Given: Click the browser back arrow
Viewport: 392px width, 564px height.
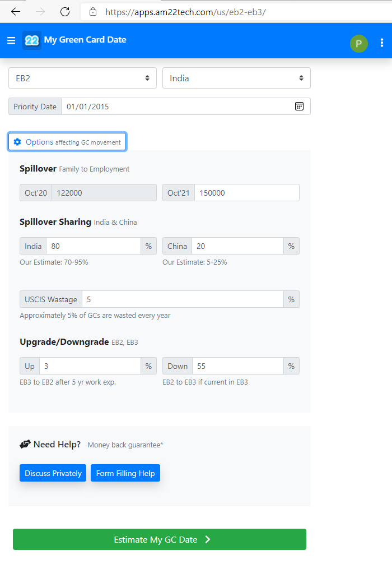Looking at the screenshot, I should click(x=16, y=12).
